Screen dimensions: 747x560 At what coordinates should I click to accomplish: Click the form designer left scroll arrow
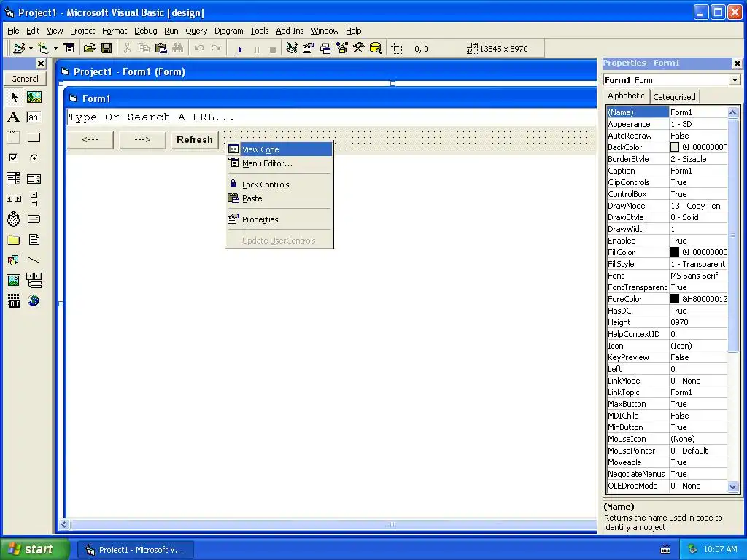click(x=64, y=525)
